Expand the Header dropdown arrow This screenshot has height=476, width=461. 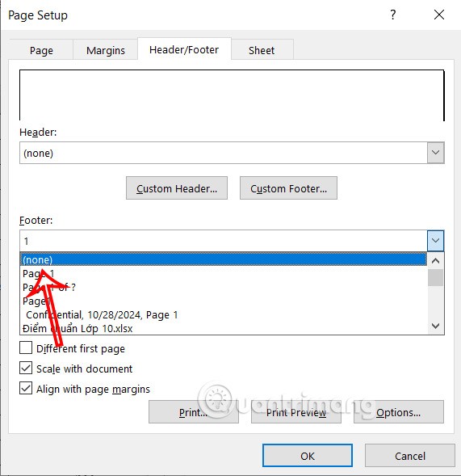(x=435, y=153)
